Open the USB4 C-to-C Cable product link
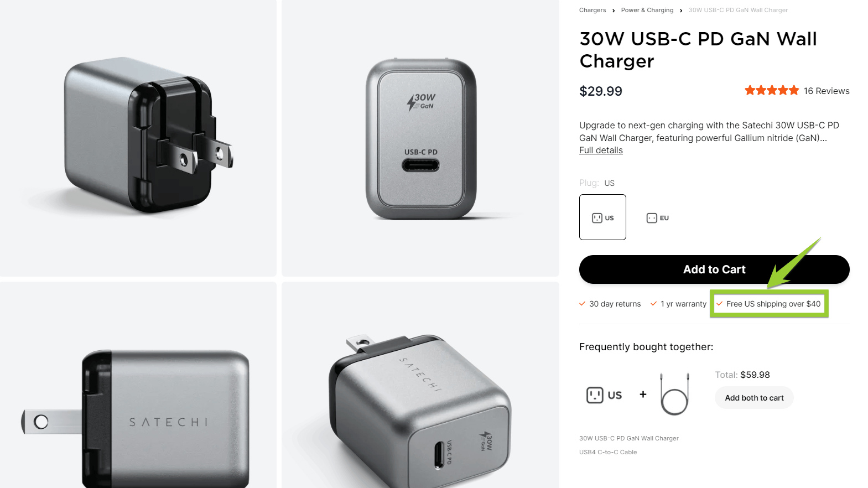 (608, 452)
